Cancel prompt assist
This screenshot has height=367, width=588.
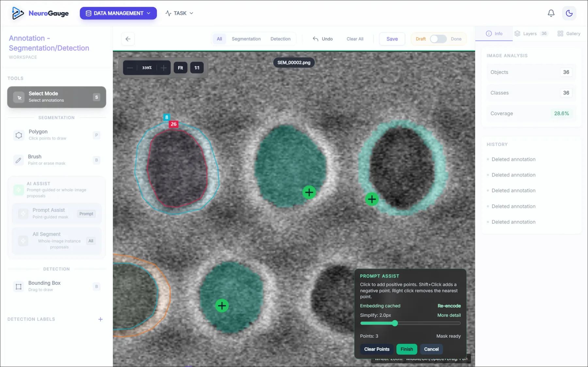pyautogui.click(x=431, y=349)
